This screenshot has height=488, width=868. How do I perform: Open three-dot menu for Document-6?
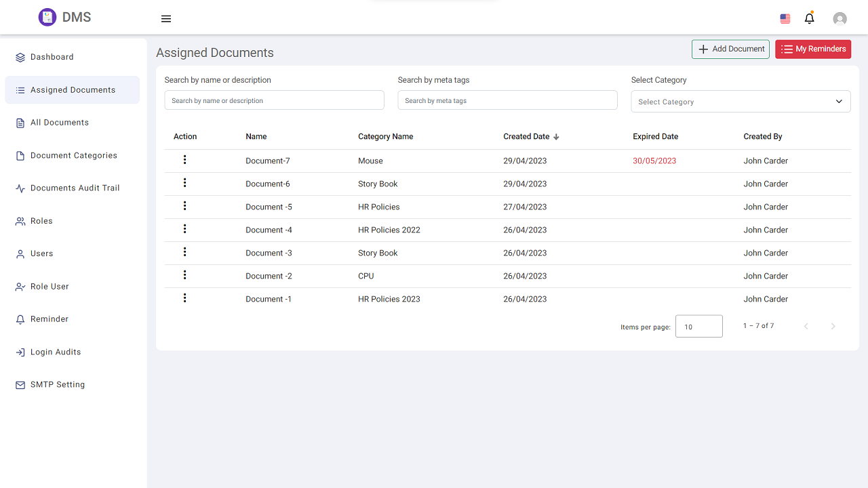pyautogui.click(x=184, y=183)
